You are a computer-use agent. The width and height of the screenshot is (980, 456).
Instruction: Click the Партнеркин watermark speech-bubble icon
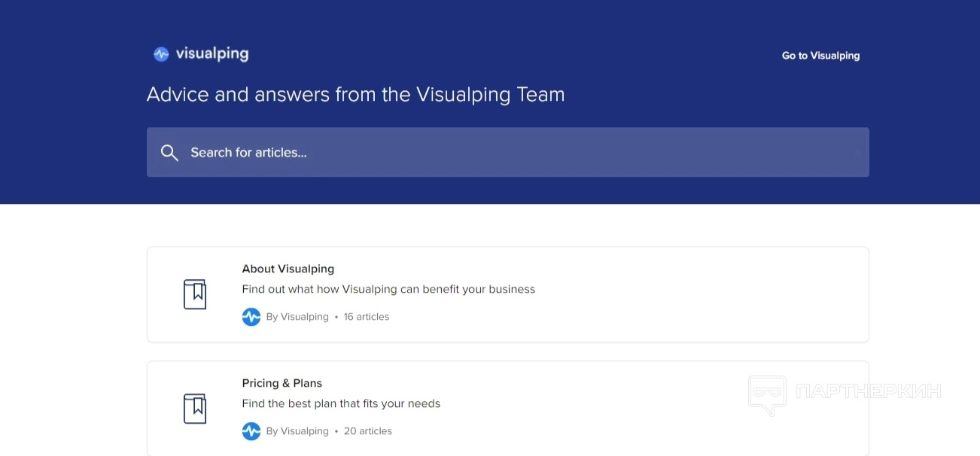point(767,394)
